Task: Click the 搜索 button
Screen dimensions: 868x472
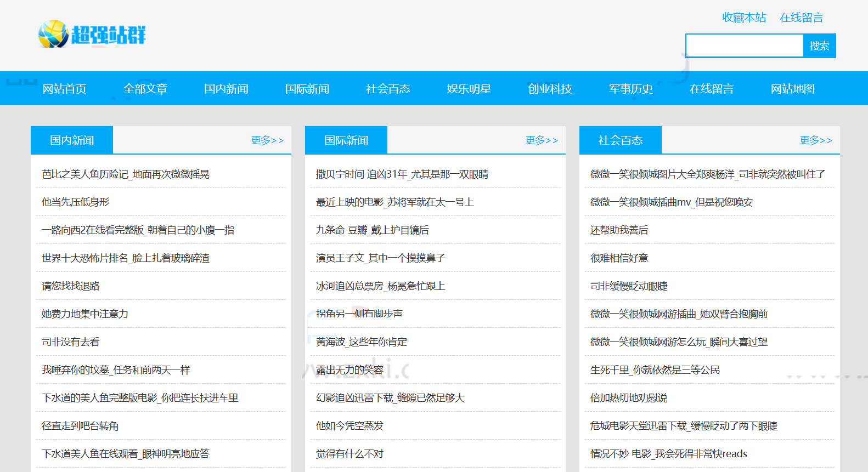Action: point(820,46)
